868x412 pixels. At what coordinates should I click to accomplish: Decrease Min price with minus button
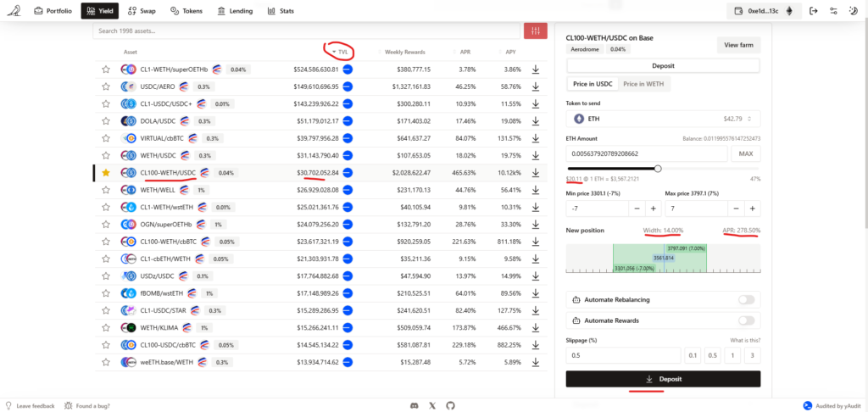tap(637, 209)
